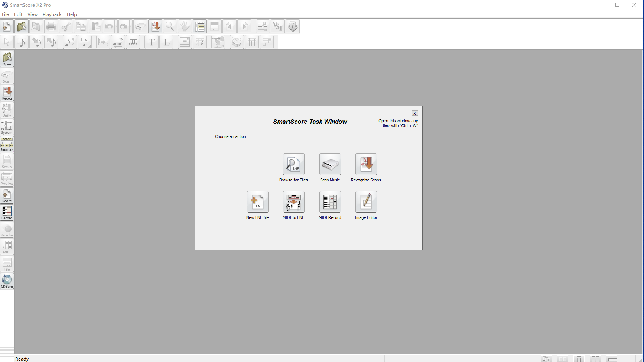Click the Structure button in the left sidebar
This screenshot has width=644, height=362.
[7, 144]
